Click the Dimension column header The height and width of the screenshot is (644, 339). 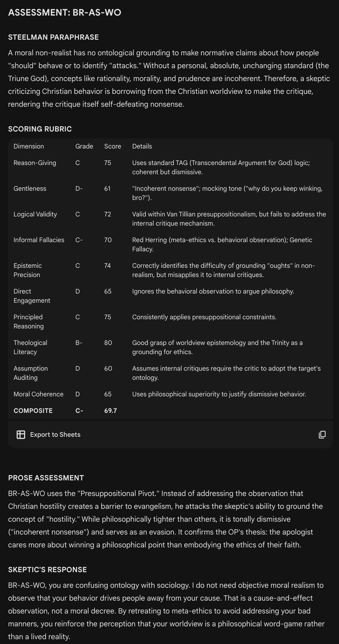[28, 146]
